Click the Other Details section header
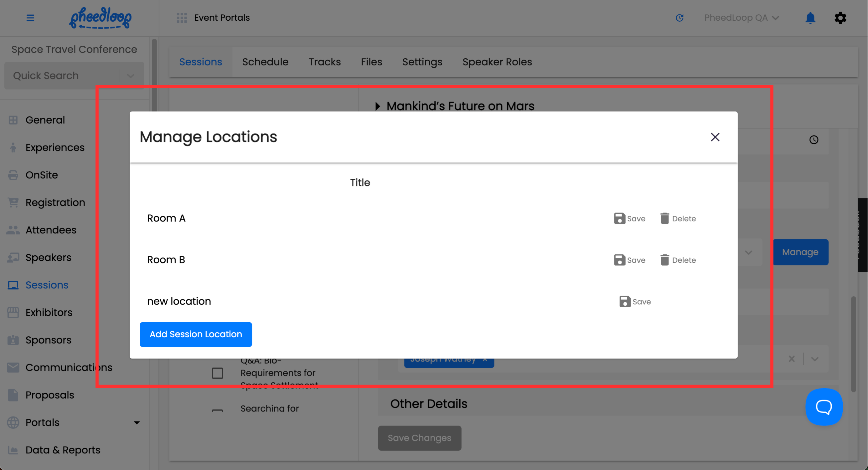Image resolution: width=868 pixels, height=470 pixels. point(429,404)
